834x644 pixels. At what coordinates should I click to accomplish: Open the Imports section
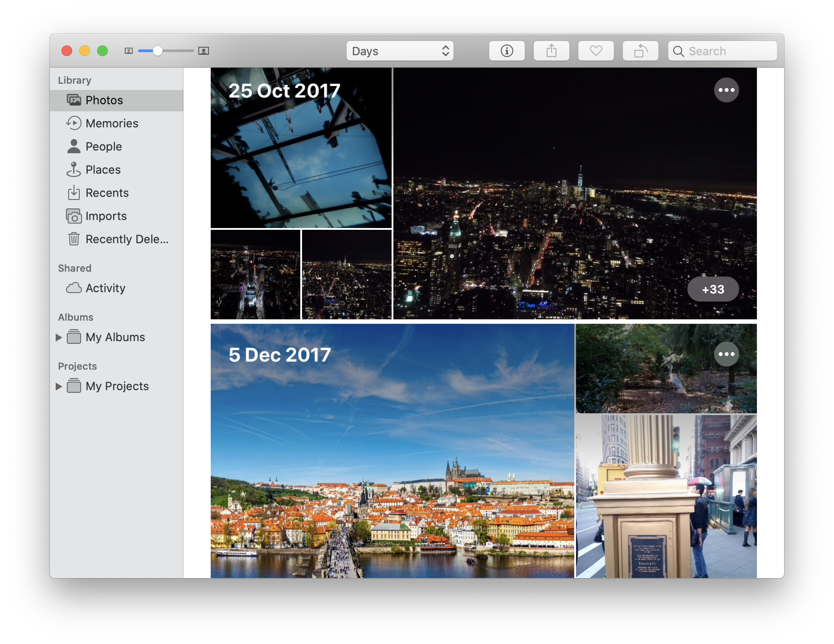click(x=106, y=216)
